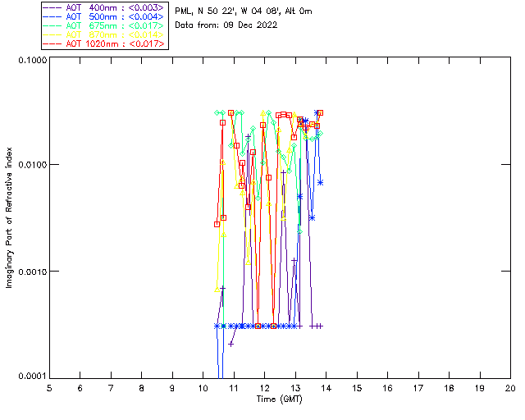Click the 0.0001 y-axis label
Screen dimensions: 525x420
click(x=32, y=377)
